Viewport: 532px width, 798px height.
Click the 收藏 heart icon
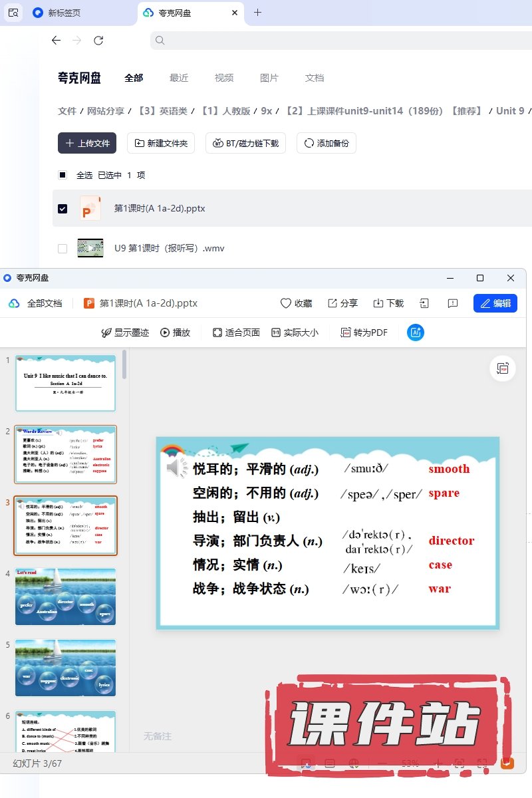pos(286,303)
